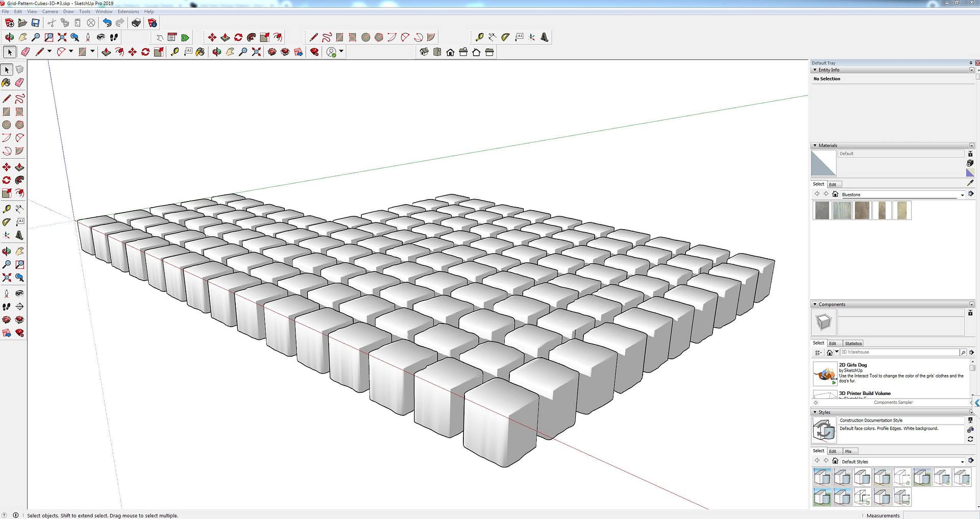This screenshot has height=519, width=980.
Task: Switch to the Statistics tab in Components
Action: tap(853, 343)
